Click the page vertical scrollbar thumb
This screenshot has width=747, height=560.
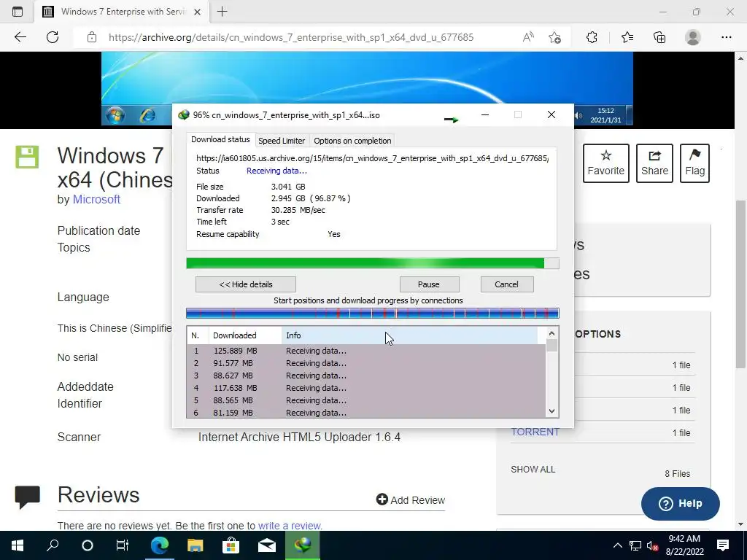(x=740, y=284)
